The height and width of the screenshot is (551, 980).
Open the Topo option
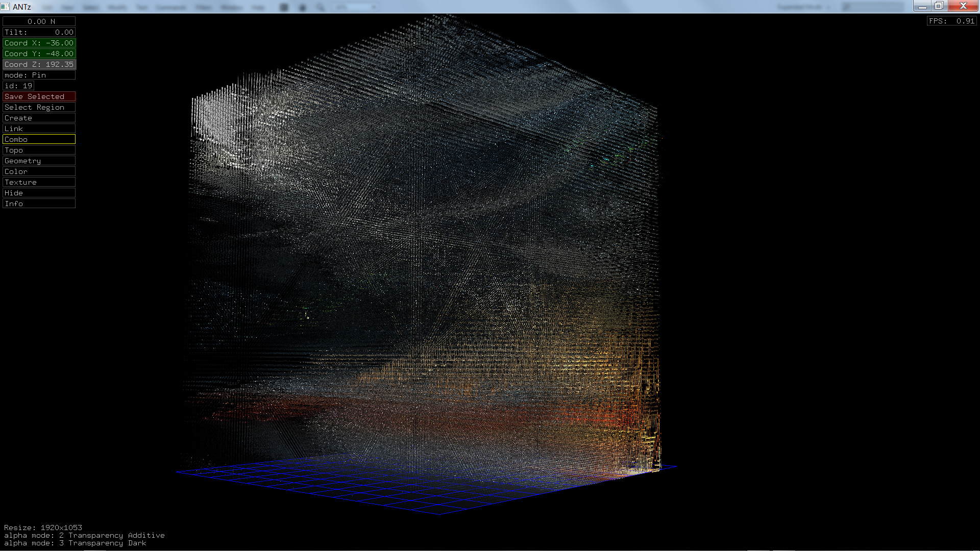(39, 150)
